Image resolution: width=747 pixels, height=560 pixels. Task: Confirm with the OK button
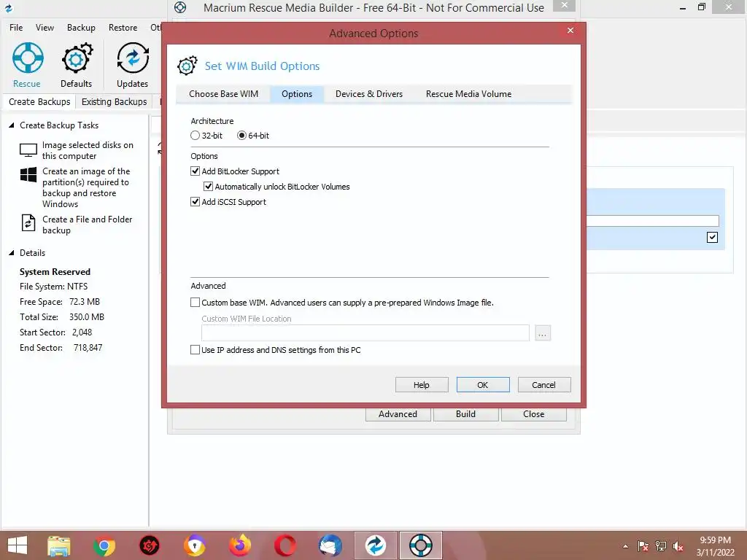click(x=483, y=385)
